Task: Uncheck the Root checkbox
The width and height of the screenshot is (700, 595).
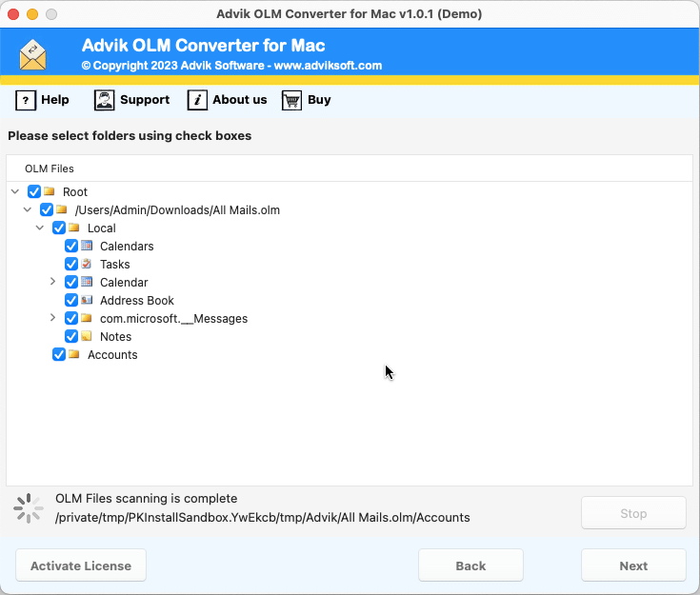Action: click(x=34, y=191)
